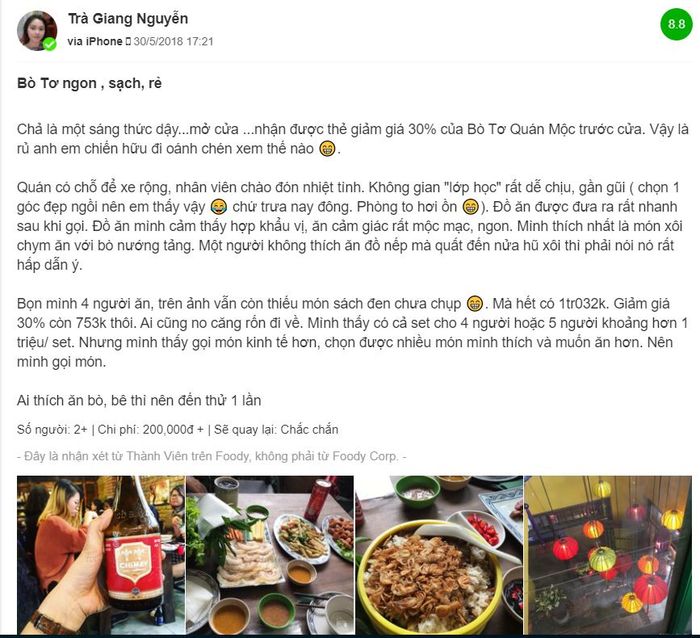Open the sticky rice bowl photo
The width and height of the screenshot is (700, 638).
pyautogui.click(x=439, y=555)
